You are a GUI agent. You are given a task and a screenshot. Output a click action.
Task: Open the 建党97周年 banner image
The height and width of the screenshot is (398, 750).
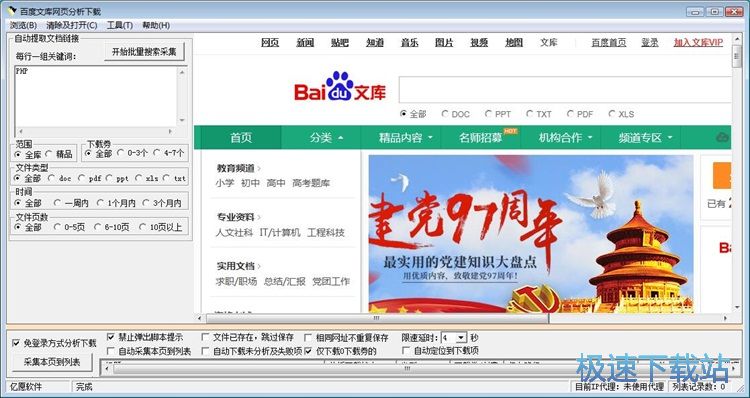(530, 233)
